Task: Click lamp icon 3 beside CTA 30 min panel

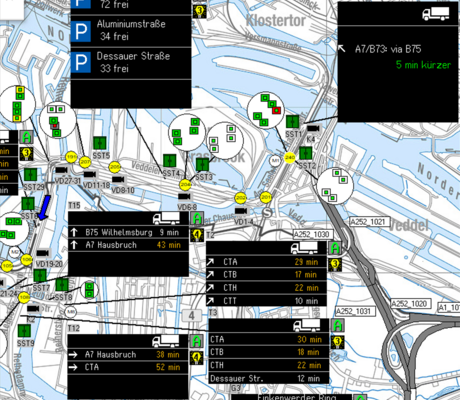Action: pyautogui.click(x=337, y=342)
